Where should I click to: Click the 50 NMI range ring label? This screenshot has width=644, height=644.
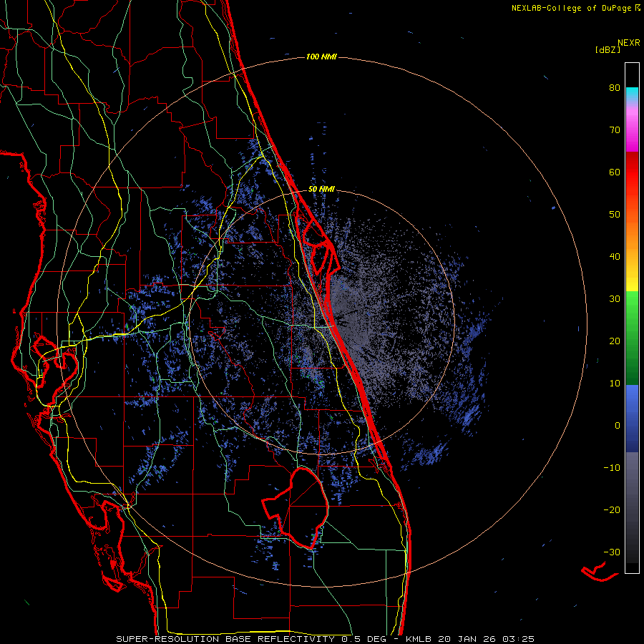(x=321, y=190)
